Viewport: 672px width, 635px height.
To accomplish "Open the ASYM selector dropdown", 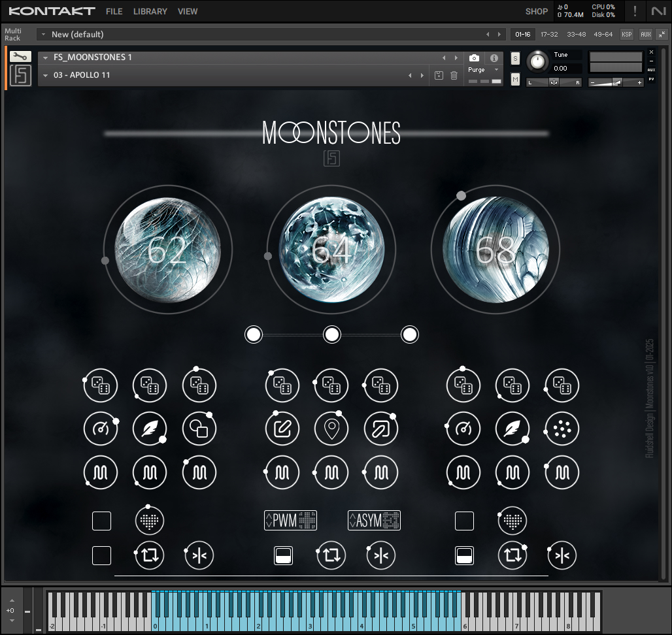I will pyautogui.click(x=374, y=520).
